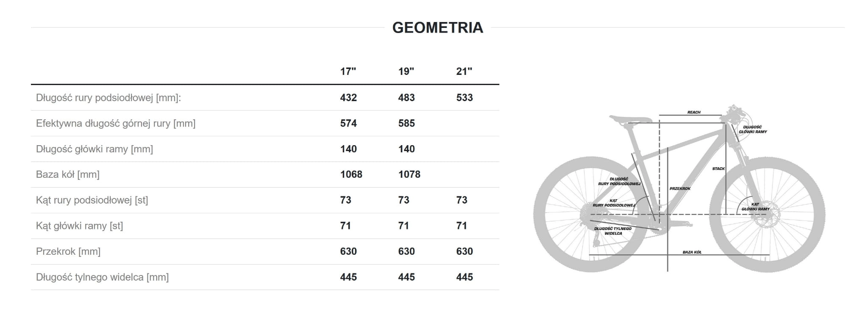Click the GEOMETRIA section heading
Image resolution: width=868 pixels, height=314 pixels.
tap(437, 28)
